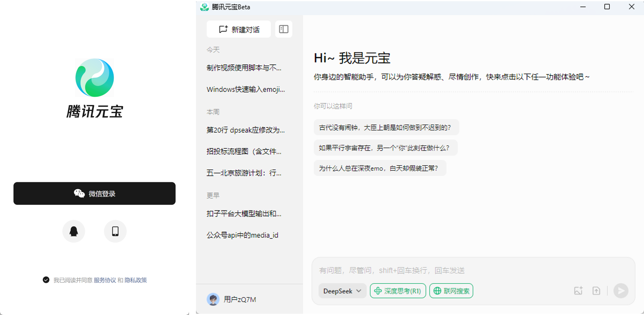644x315 pixels.
Task: Toggle the agreement checkbox in login window
Action: tap(46, 280)
